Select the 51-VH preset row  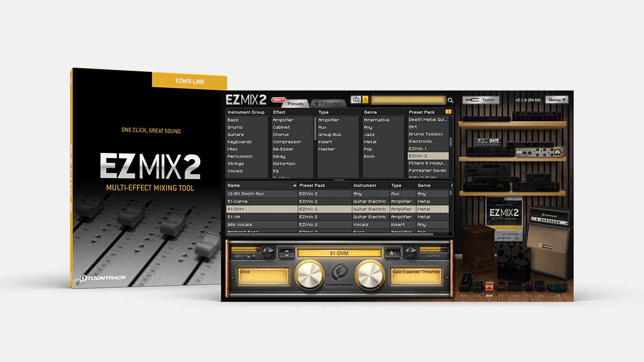pyautogui.click(x=337, y=217)
